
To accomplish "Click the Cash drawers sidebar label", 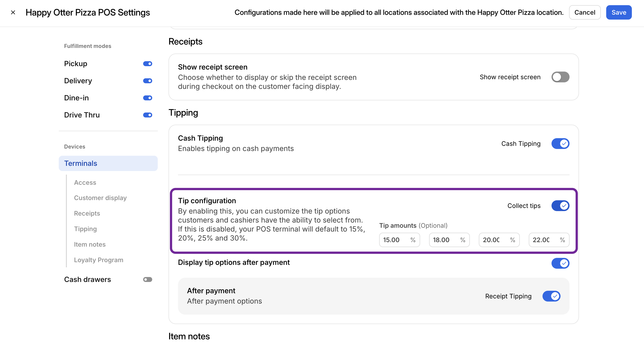I will [87, 279].
